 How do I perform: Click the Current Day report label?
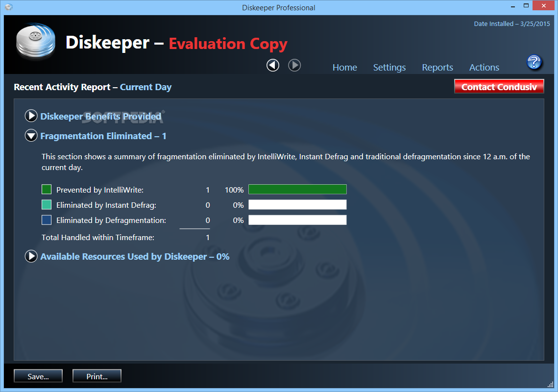(146, 87)
